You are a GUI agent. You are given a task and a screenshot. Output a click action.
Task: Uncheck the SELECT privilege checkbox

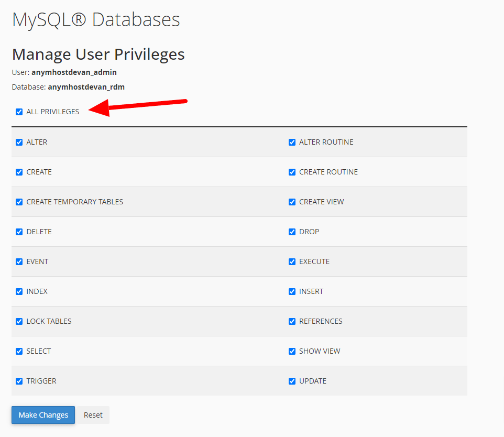pos(19,351)
